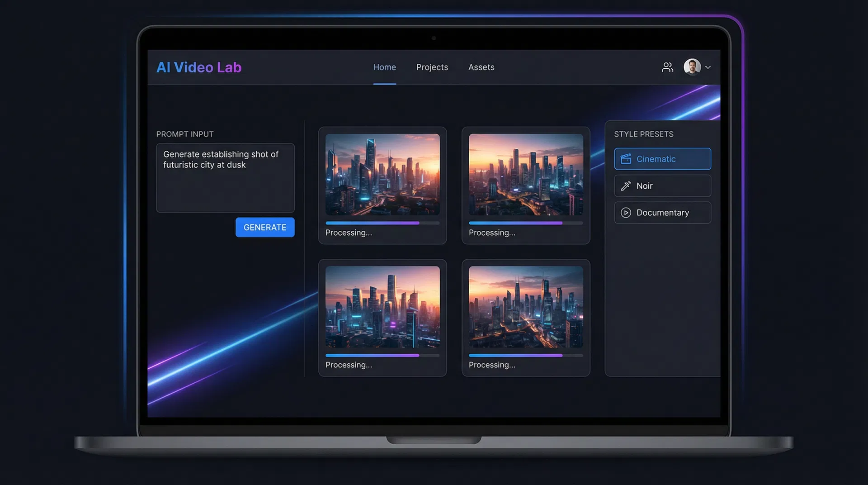The image size is (868, 485).
Task: Open the team members icon in header
Action: click(x=667, y=67)
